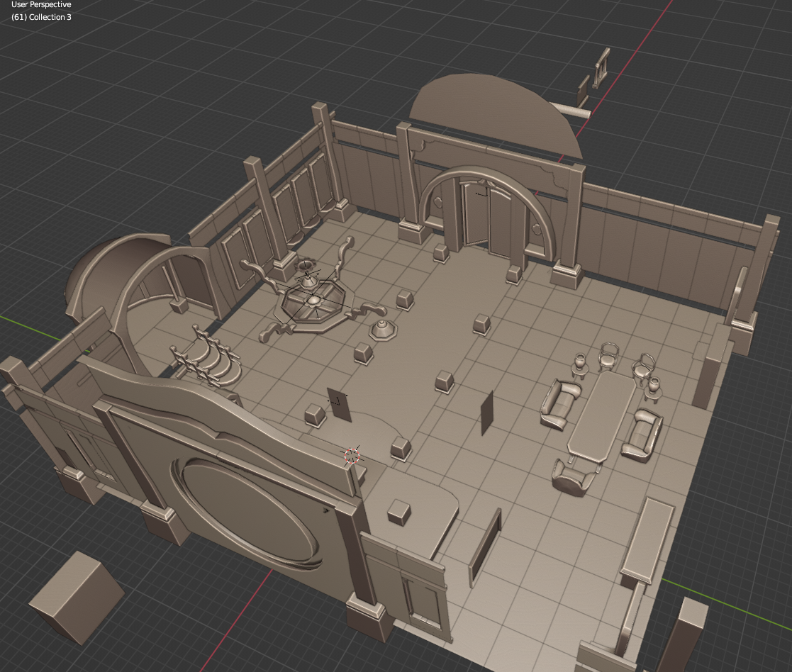The height and width of the screenshot is (672, 792).
Task: Select the curved stair railing
Action: pos(205,356)
